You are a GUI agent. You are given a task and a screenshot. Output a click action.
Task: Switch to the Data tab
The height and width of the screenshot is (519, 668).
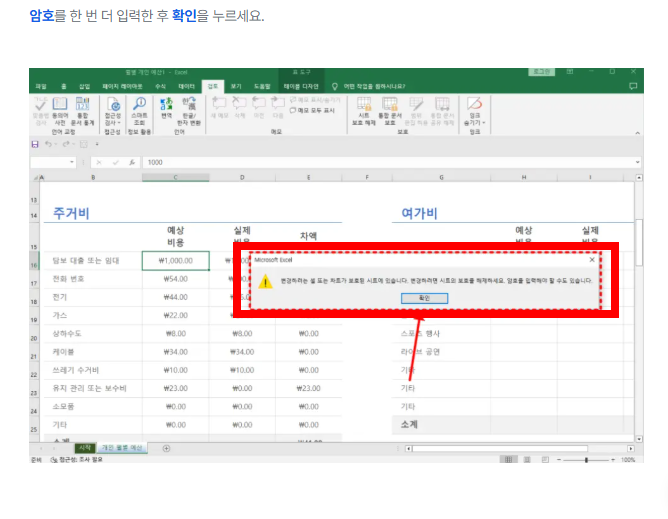point(186,86)
